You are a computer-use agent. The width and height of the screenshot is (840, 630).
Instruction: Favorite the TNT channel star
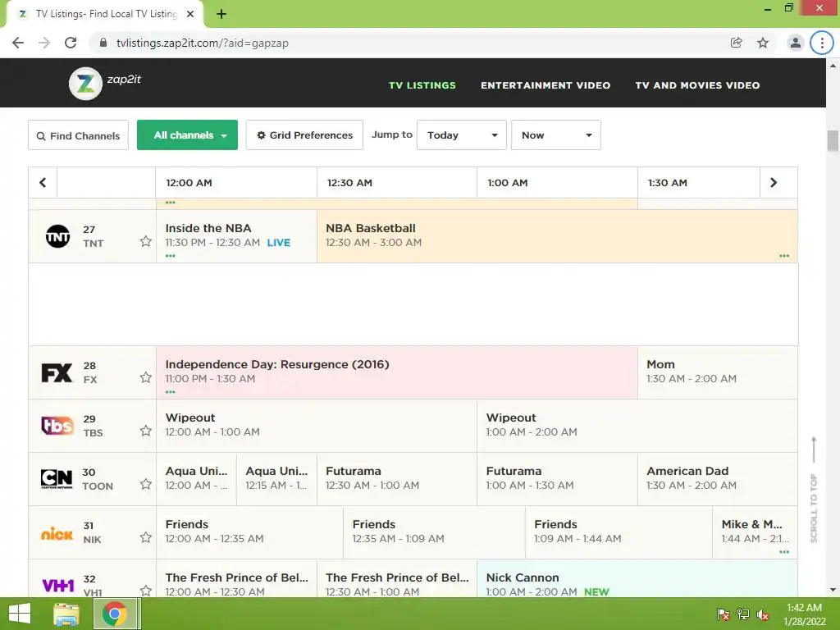146,241
